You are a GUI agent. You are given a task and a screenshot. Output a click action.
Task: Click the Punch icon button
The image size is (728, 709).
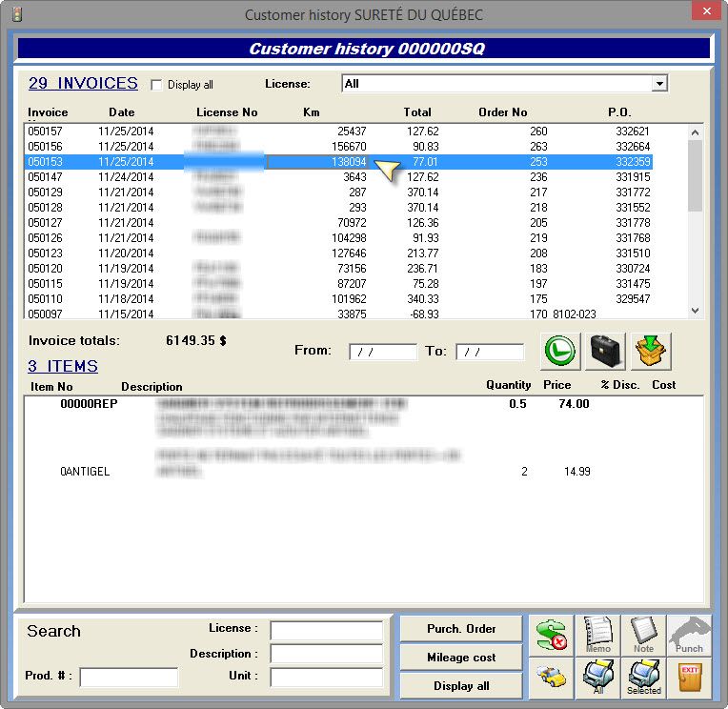click(689, 636)
